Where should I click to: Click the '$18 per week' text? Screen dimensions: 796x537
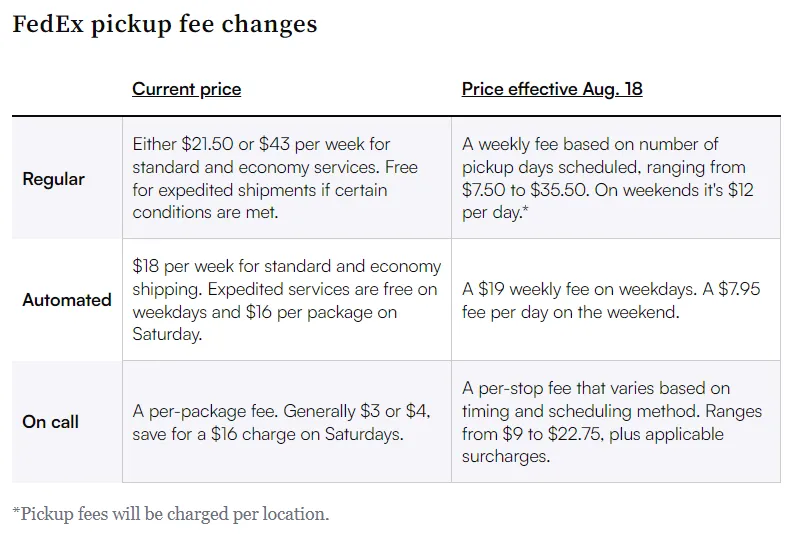(183, 266)
